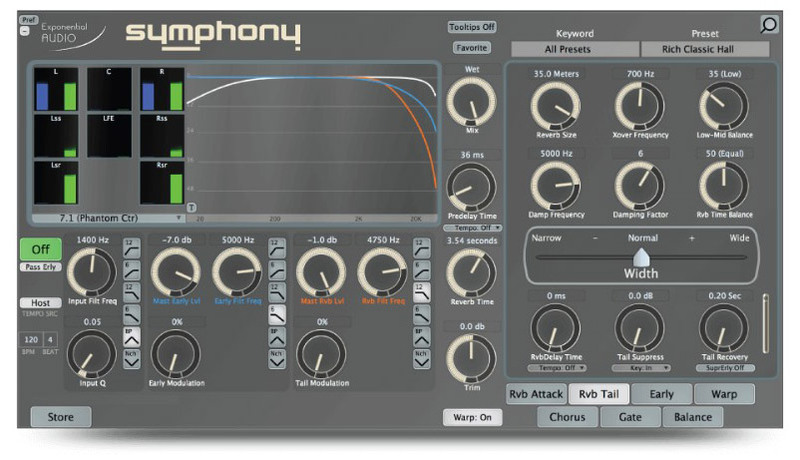The width and height of the screenshot is (800, 460).
Task: Set Rvb filter to 6 dB low-pass
Action: 421,315
